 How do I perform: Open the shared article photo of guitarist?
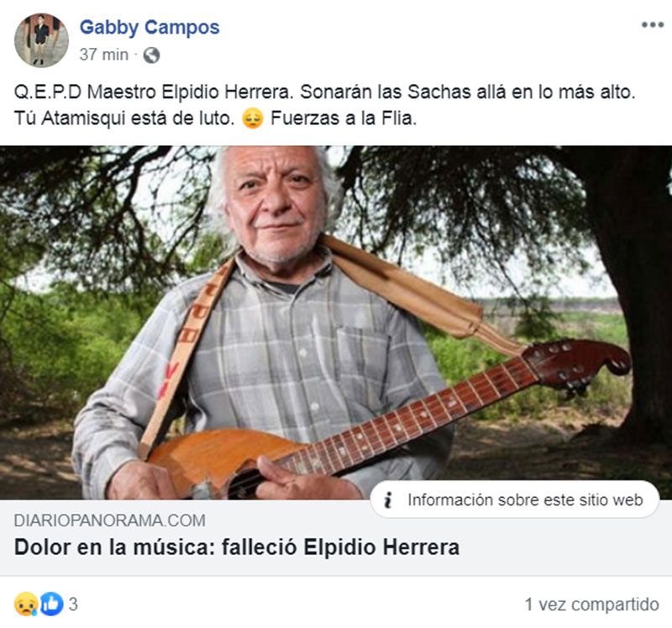336,323
